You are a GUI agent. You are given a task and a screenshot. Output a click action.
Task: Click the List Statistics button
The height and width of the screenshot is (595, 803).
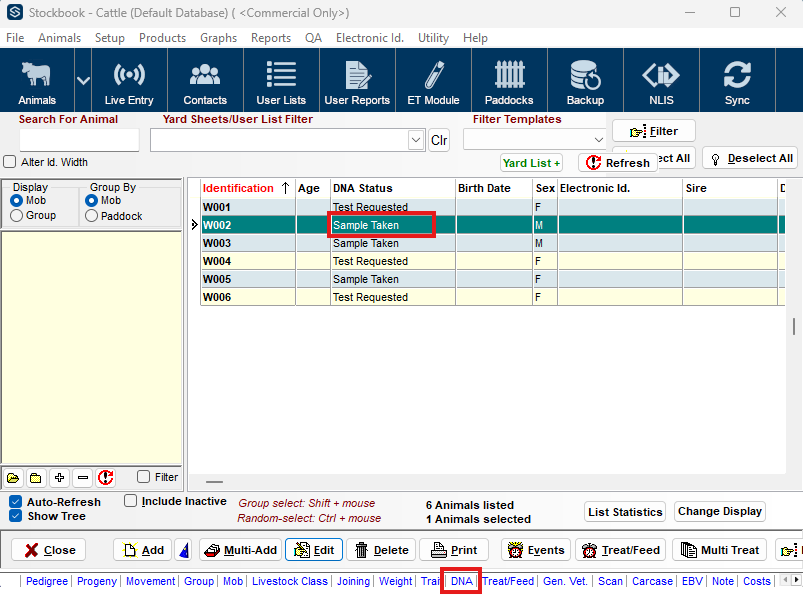pos(625,512)
